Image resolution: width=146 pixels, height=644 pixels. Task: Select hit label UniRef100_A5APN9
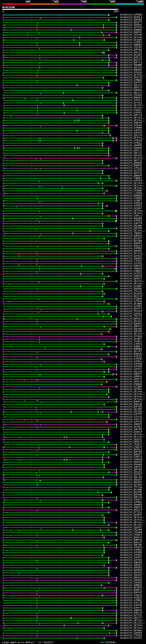click(131, 145)
